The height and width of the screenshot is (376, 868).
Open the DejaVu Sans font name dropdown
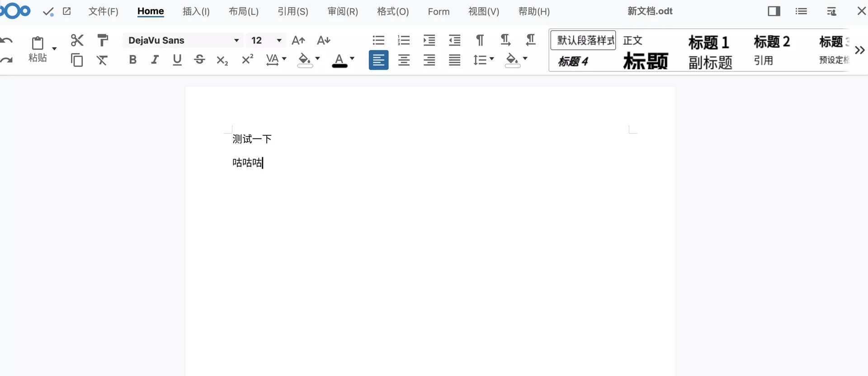coord(236,41)
